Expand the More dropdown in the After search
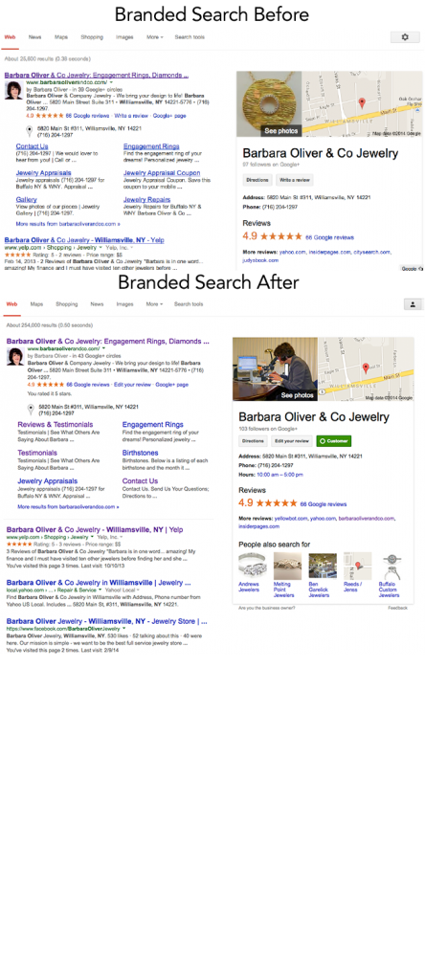The height and width of the screenshot is (980, 425). point(154,304)
